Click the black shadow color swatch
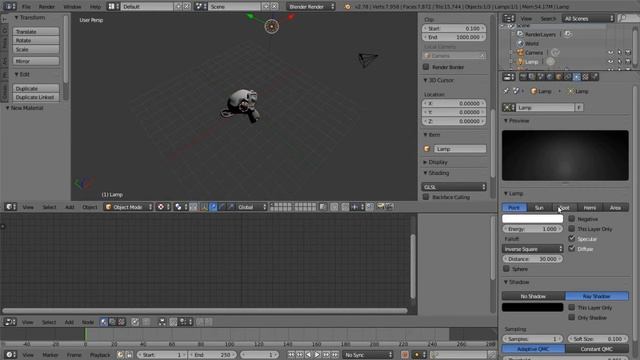Screen dimensions: 640x360 (533, 307)
